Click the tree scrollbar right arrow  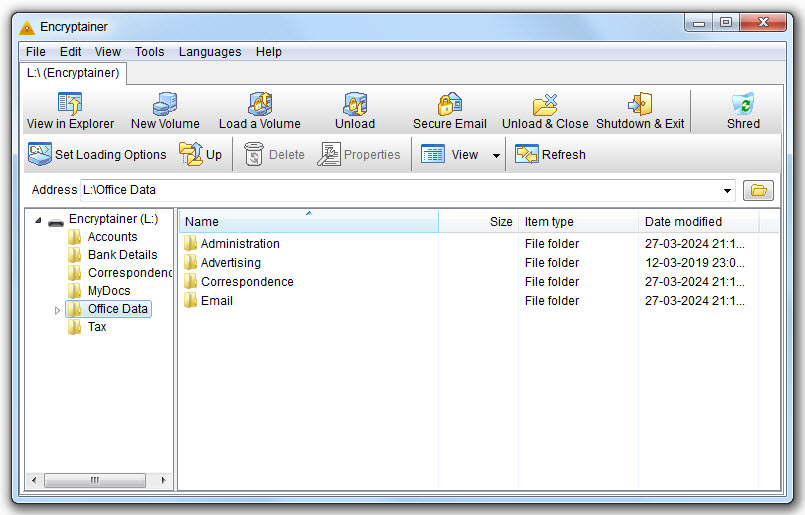pyautogui.click(x=163, y=481)
